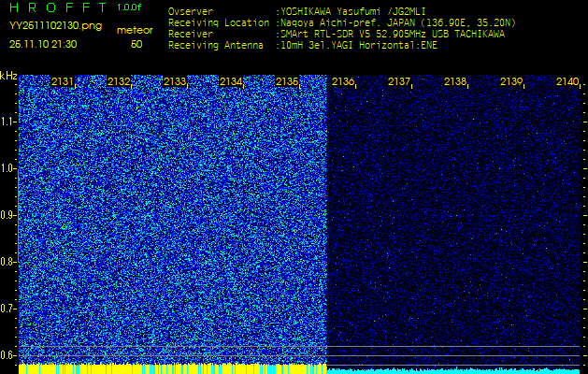The image size is (588, 374).
Task: Click the 2136 time marker
Action: point(343,81)
